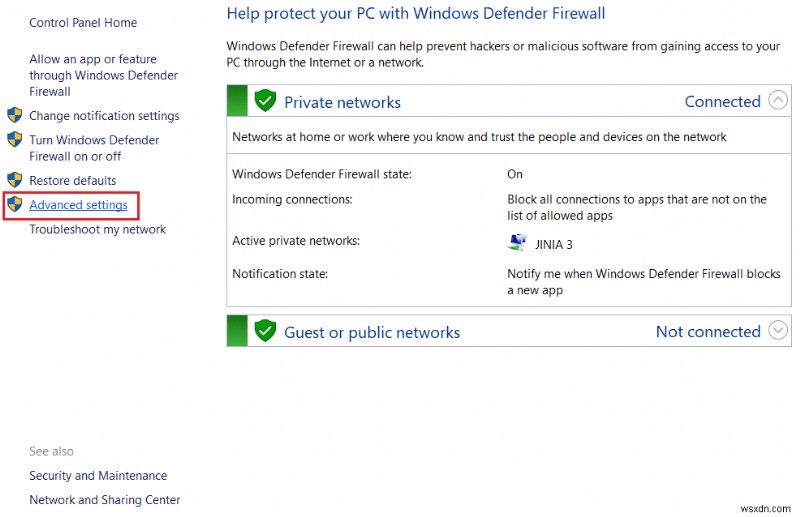This screenshot has height=517, width=800.
Task: Click Restore defaults link
Action: pos(72,181)
